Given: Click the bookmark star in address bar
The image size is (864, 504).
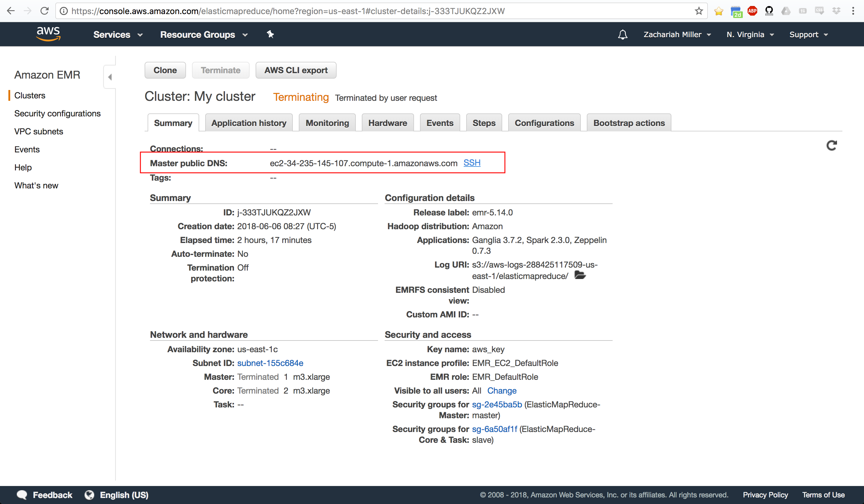Looking at the screenshot, I should pos(699,11).
